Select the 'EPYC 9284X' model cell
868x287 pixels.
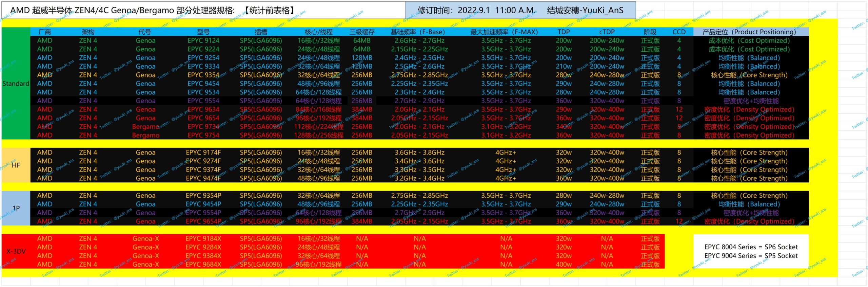(x=203, y=247)
